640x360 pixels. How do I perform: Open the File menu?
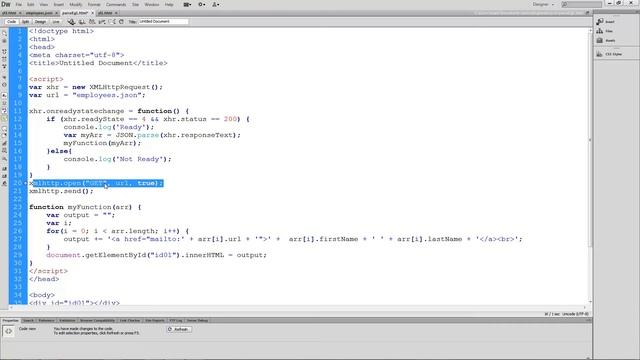pyautogui.click(x=18, y=4)
